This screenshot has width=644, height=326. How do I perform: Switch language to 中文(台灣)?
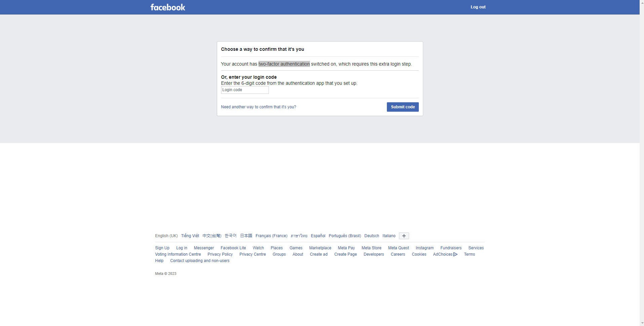click(212, 236)
